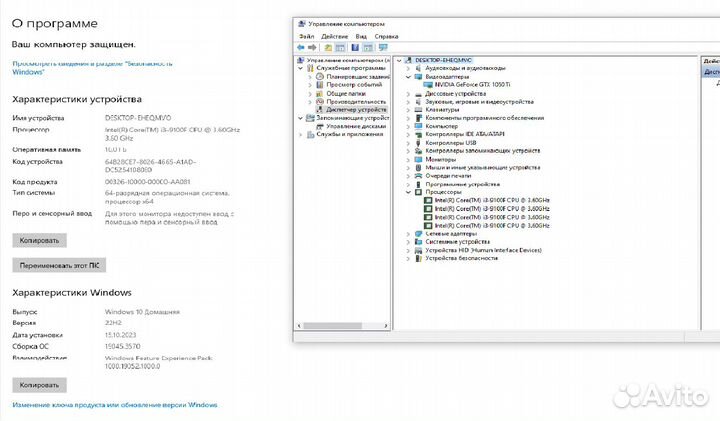Click the Просмотр событий icon
The width and height of the screenshot is (720, 421).
pos(320,85)
